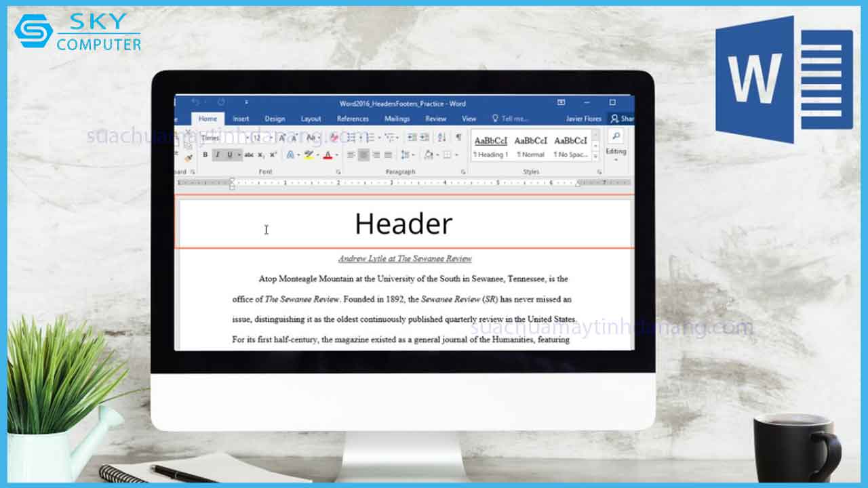Image resolution: width=868 pixels, height=488 pixels.
Task: Switch to the Insert tab
Action: point(241,119)
